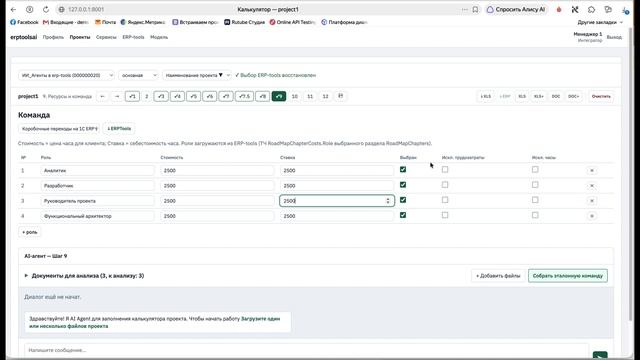Click the Ставка stepper arrows for Руководитель проекта
Image resolution: width=640 pixels, height=360 pixels.
pyautogui.click(x=388, y=201)
